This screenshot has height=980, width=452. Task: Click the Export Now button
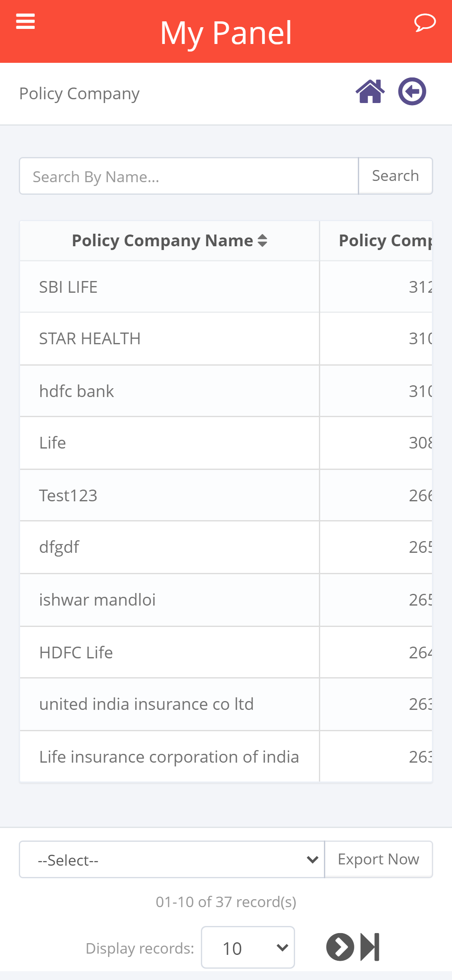tap(379, 859)
